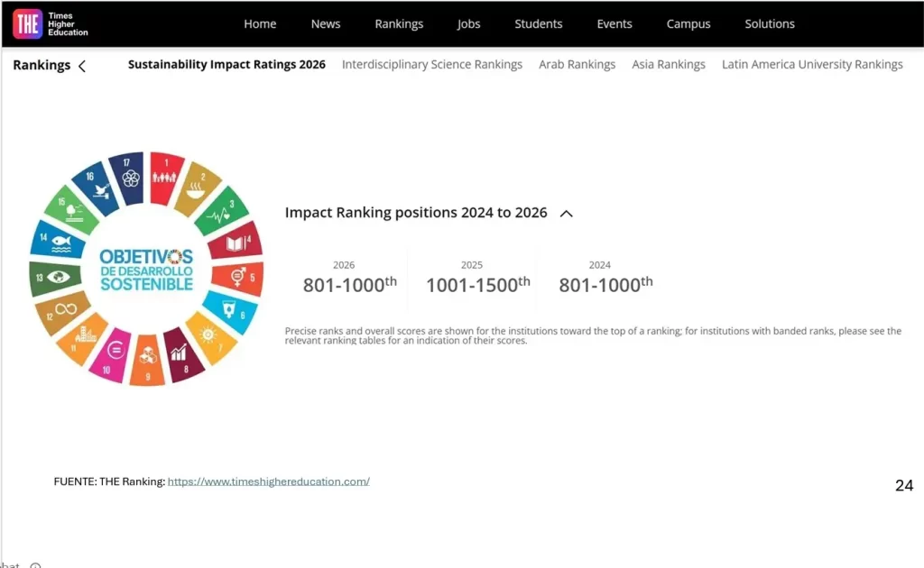Screen dimensions: 924x568
Task: Open the Latin America University Rankings tab
Action: click(x=812, y=64)
